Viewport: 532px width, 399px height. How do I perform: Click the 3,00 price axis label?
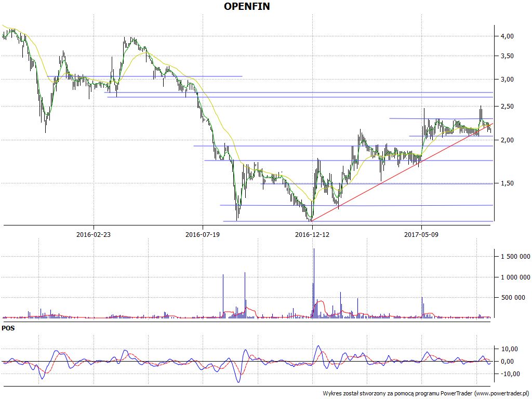pos(507,79)
